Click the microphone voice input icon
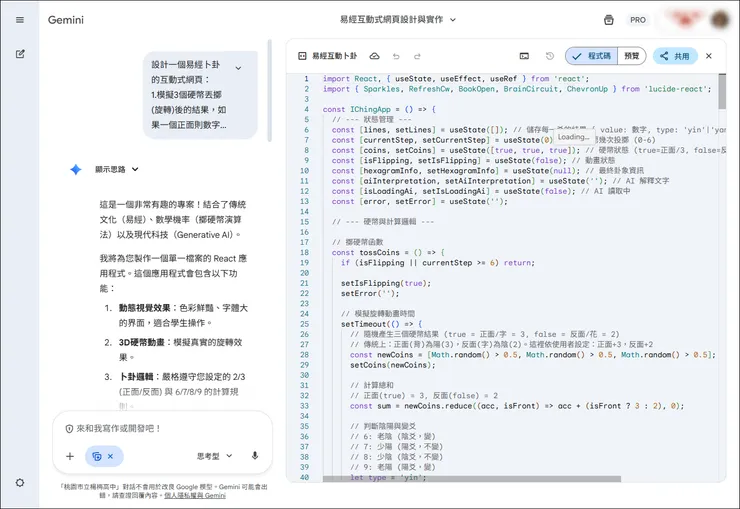Image resolution: width=740 pixels, height=509 pixels. (255, 456)
